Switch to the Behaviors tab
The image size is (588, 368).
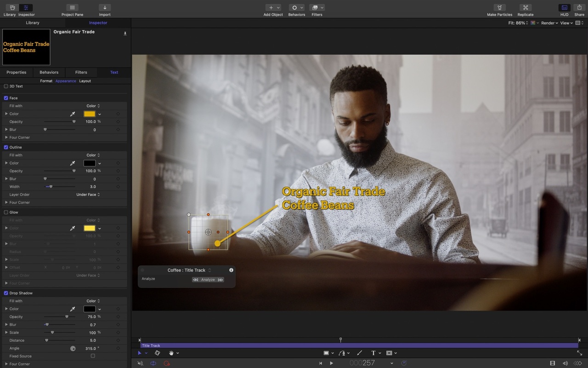(x=48, y=72)
